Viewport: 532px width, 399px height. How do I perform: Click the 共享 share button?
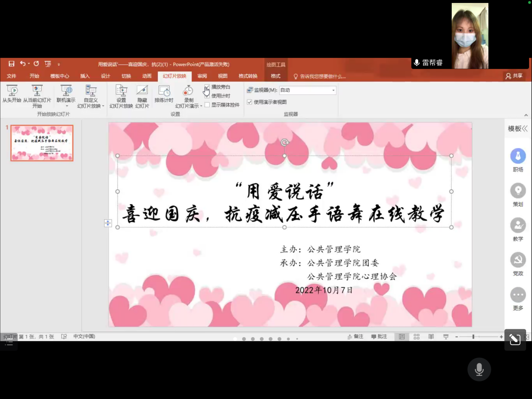point(514,76)
